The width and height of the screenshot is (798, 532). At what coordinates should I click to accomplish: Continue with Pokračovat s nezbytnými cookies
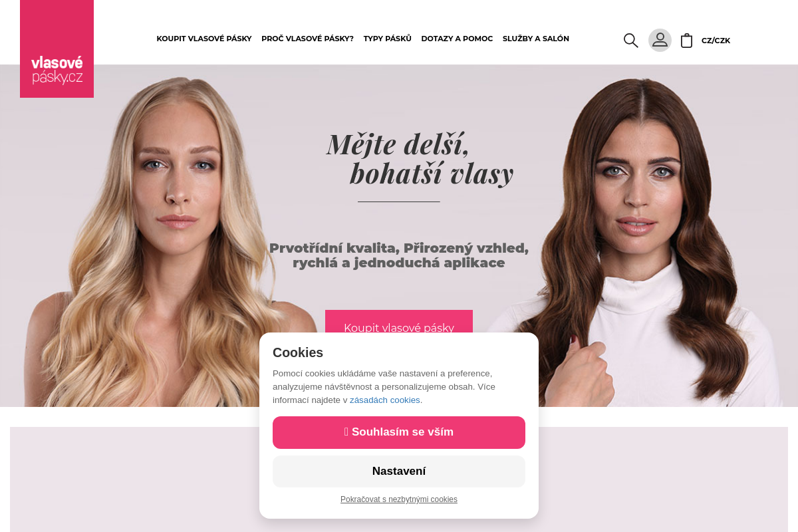coord(399,499)
